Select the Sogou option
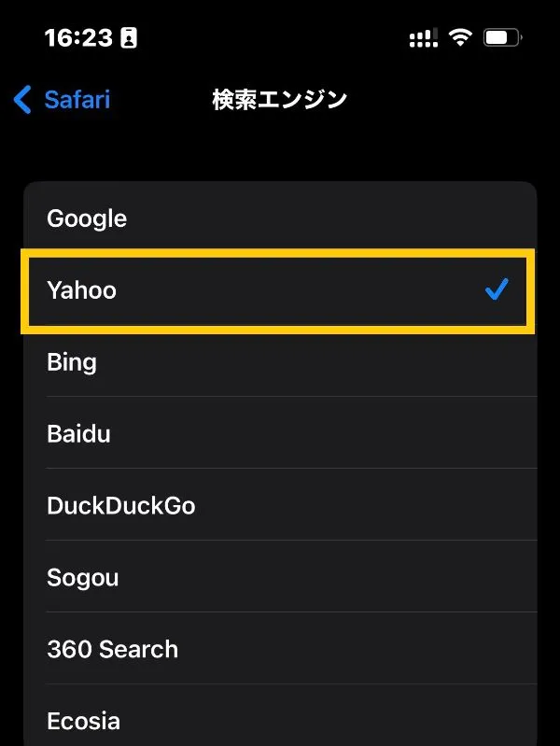560x746 pixels. (280, 577)
